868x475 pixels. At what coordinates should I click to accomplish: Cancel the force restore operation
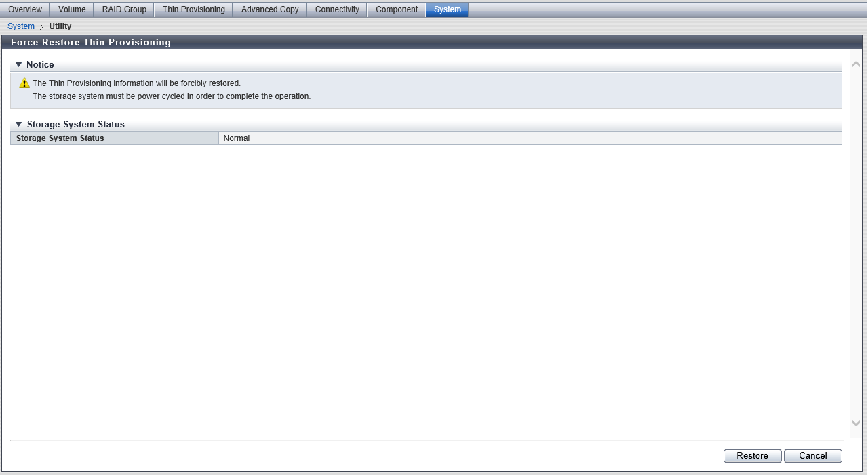(812, 456)
